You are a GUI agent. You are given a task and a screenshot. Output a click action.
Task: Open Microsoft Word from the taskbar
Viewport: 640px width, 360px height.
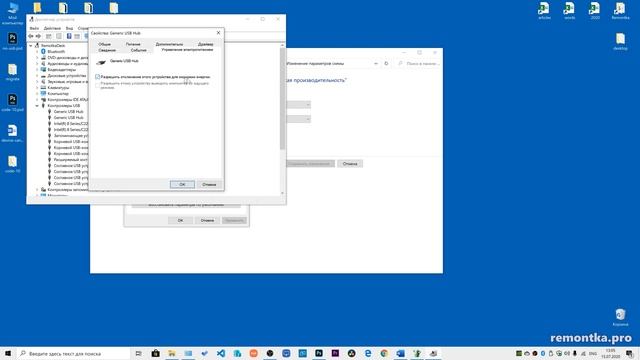[400, 353]
